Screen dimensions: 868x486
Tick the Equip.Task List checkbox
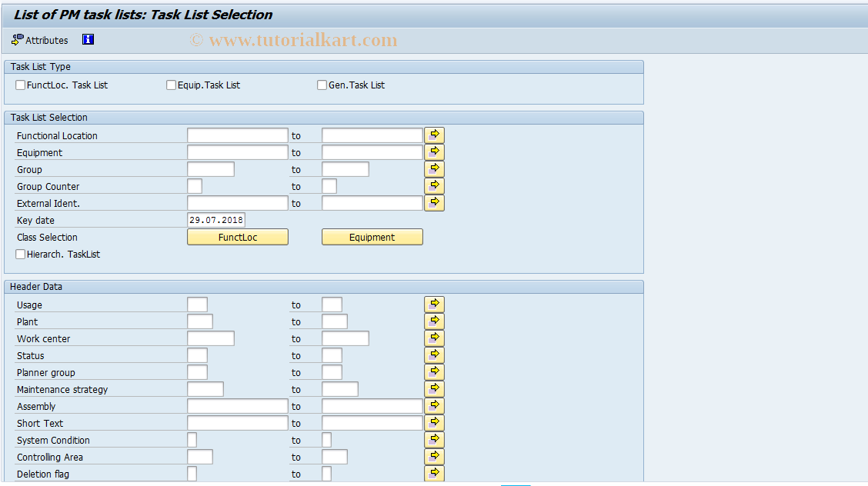coord(171,85)
